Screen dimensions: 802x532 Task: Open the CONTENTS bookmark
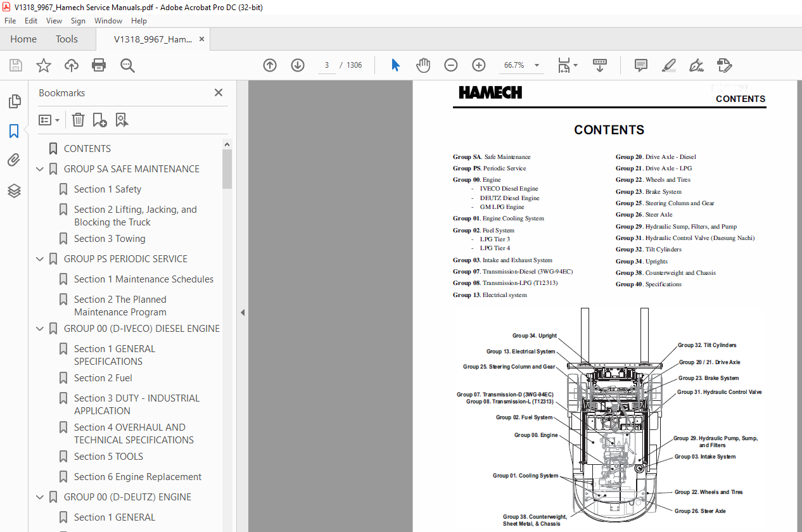click(87, 149)
